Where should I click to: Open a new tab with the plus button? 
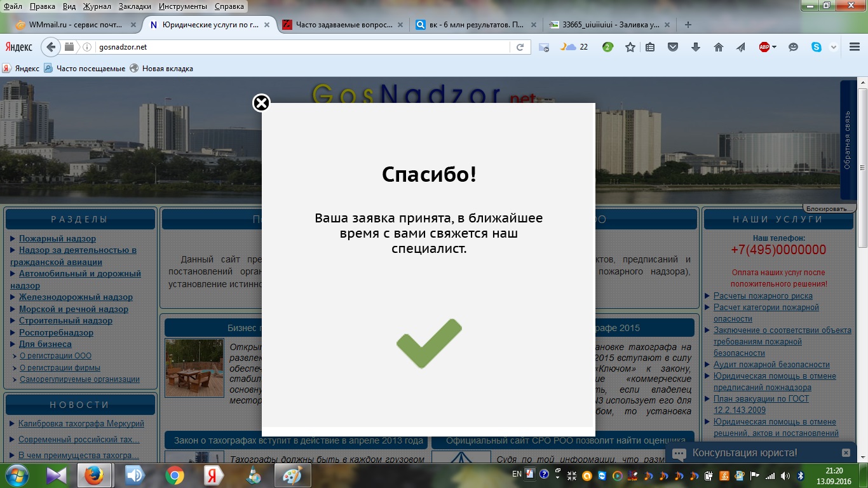tap(688, 25)
